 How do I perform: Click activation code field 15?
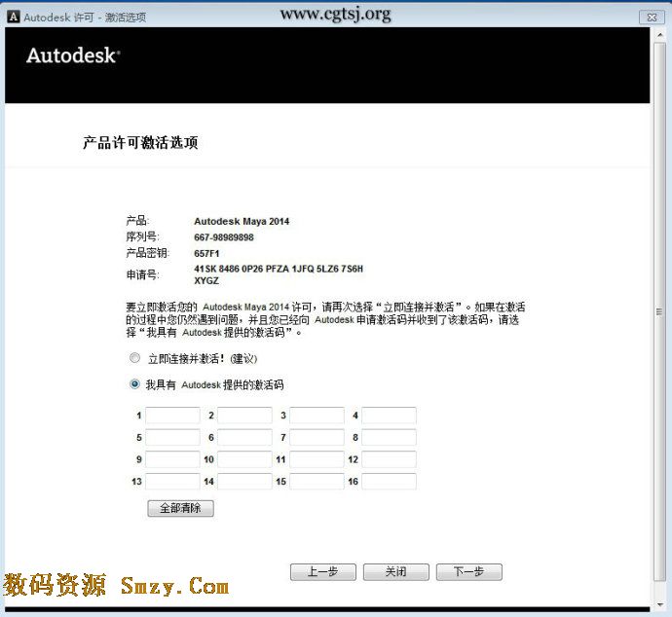click(317, 482)
